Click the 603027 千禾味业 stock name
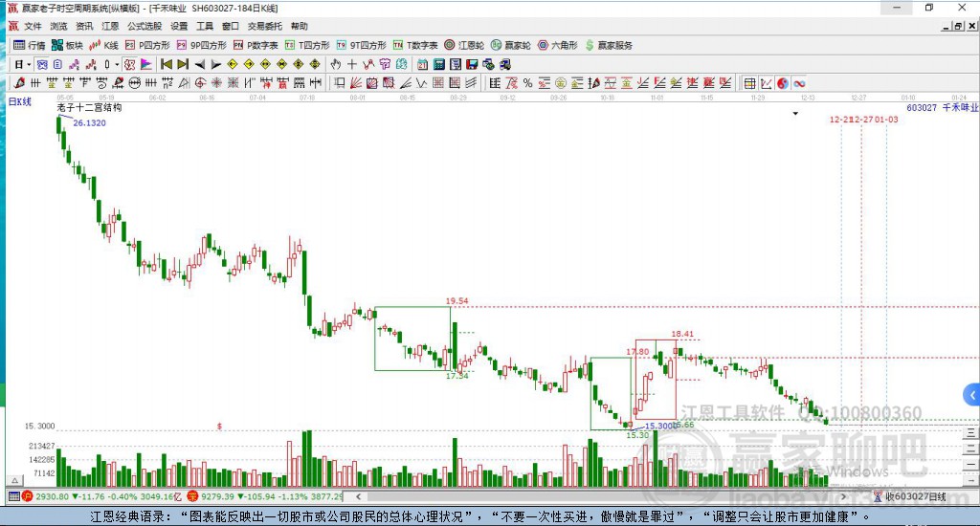The image size is (980, 526). (x=942, y=107)
